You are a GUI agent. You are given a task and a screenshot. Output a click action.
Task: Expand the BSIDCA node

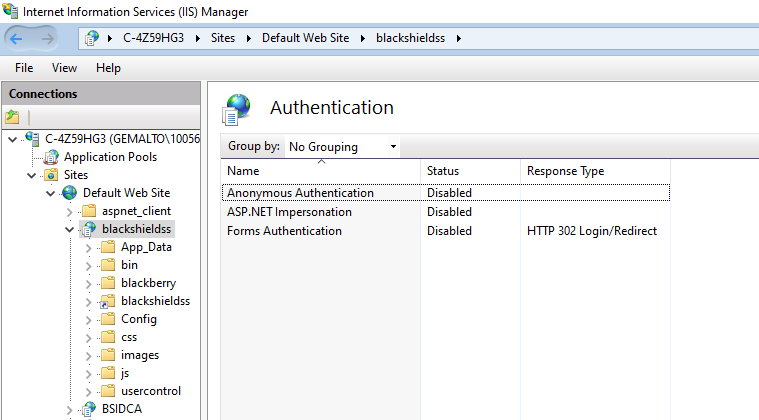[70, 410]
